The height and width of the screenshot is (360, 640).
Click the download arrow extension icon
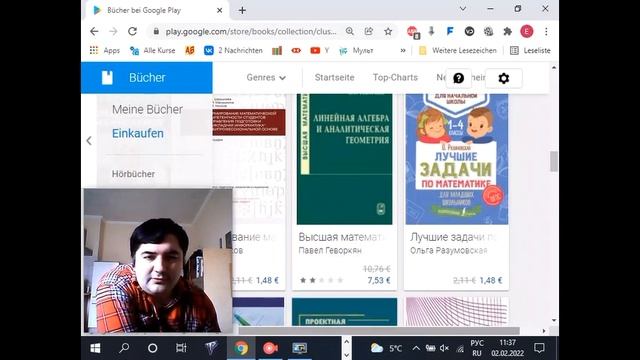[x=431, y=31]
